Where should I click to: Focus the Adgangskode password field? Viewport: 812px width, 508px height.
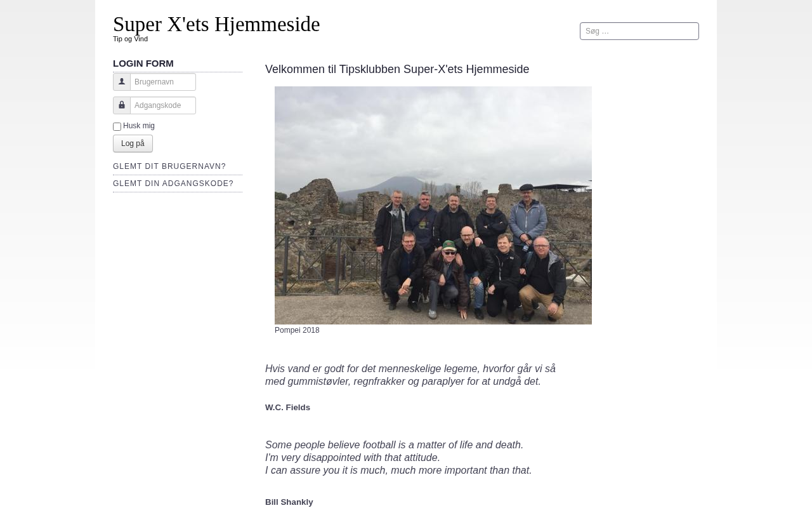(x=163, y=105)
